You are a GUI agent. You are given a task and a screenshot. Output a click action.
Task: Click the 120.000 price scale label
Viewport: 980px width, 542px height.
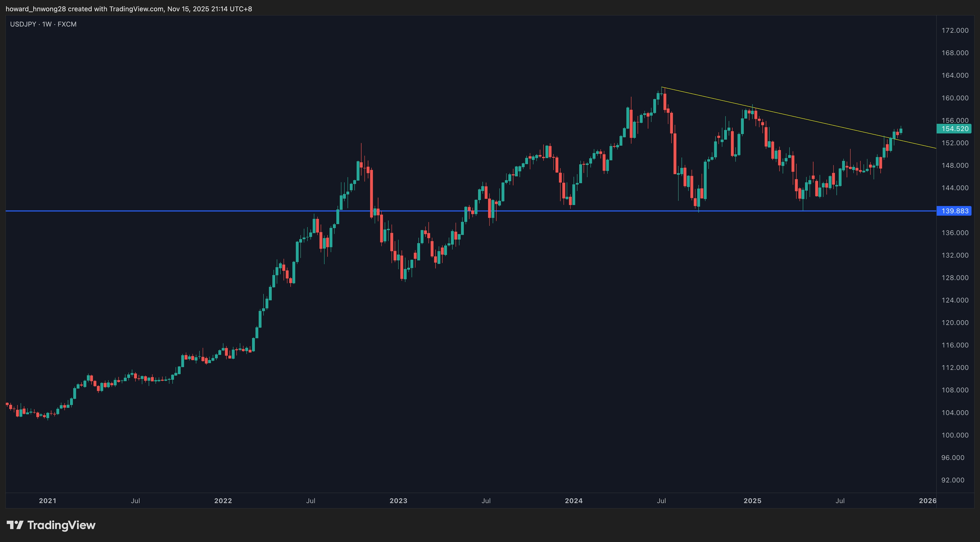click(954, 323)
